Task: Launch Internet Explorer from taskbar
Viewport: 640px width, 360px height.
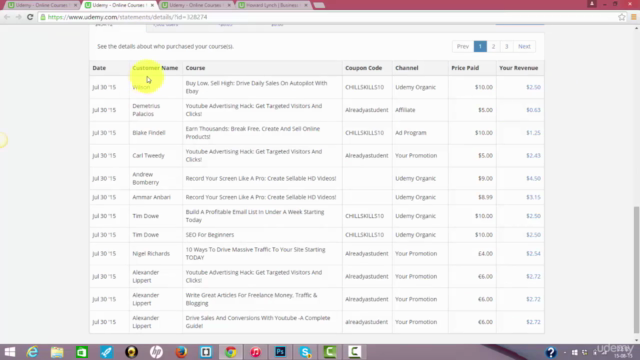Action: point(32,352)
